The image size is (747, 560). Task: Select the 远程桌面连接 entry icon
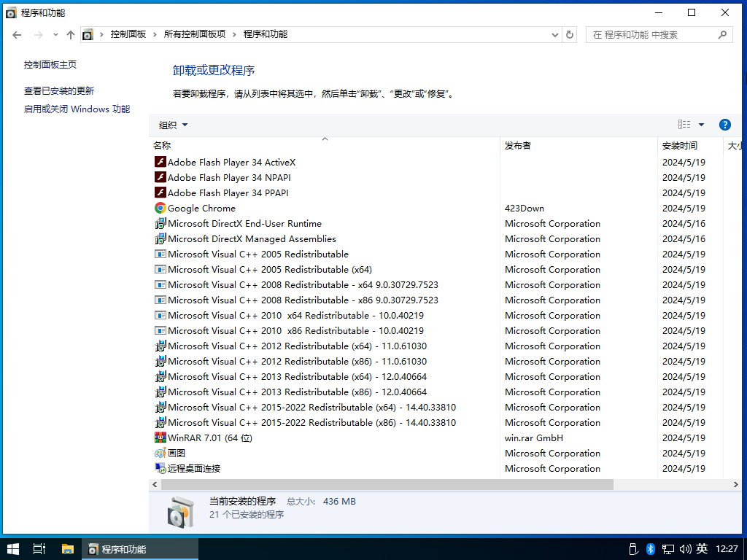[x=160, y=468]
